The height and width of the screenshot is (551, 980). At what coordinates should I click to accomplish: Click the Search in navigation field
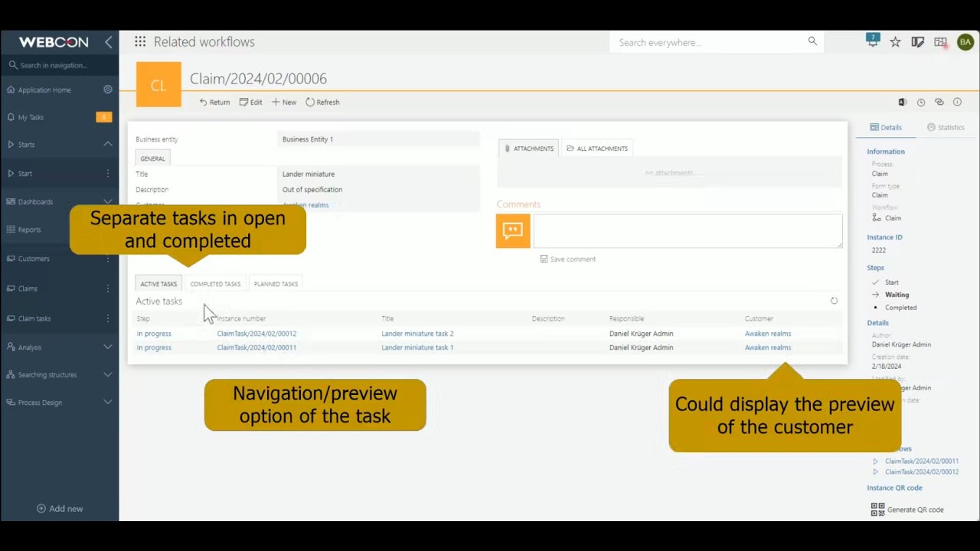[x=59, y=66]
